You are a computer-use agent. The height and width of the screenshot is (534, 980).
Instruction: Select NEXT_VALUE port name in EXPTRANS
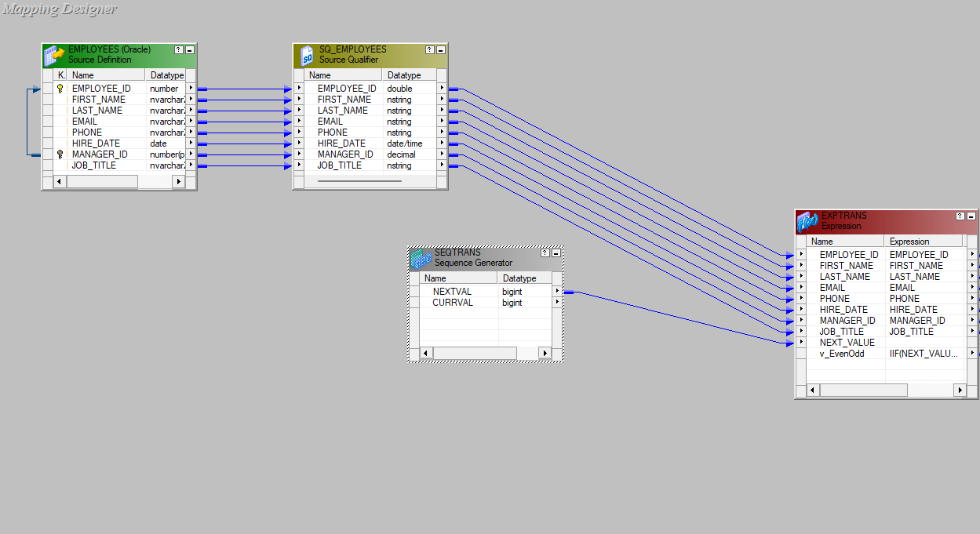point(847,342)
